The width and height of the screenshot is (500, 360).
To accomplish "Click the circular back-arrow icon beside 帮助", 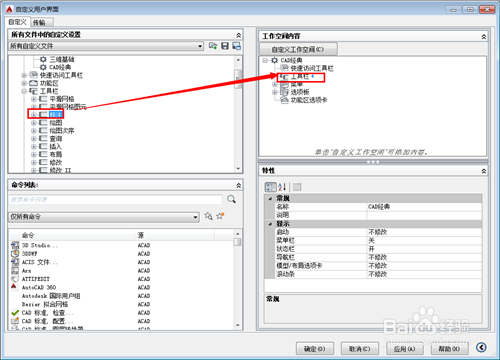I will coord(481,348).
